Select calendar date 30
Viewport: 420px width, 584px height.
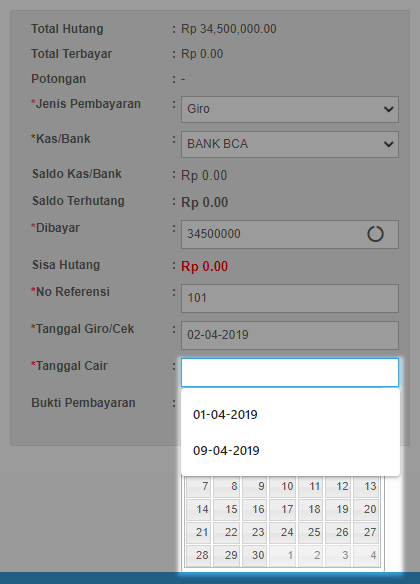coord(254,555)
